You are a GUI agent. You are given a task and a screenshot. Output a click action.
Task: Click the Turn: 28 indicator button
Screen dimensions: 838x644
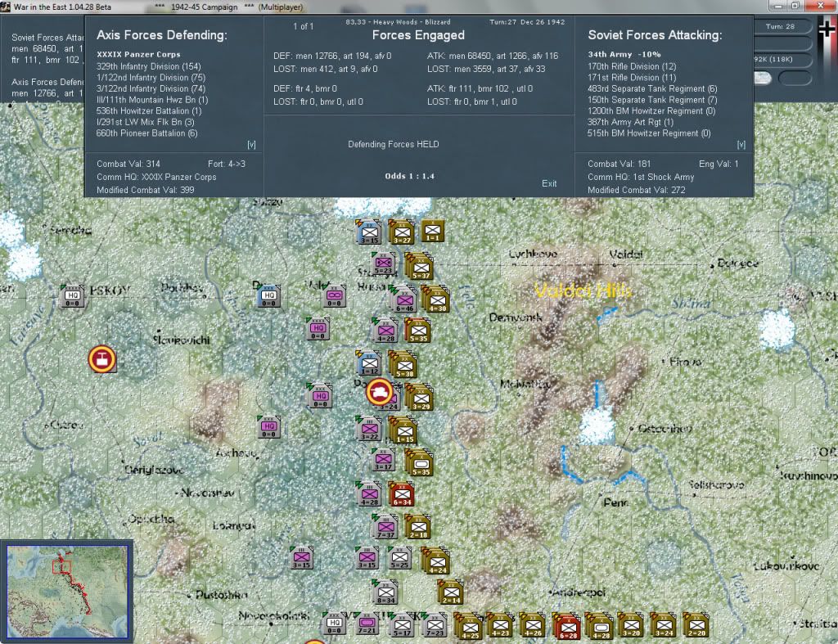click(x=780, y=26)
